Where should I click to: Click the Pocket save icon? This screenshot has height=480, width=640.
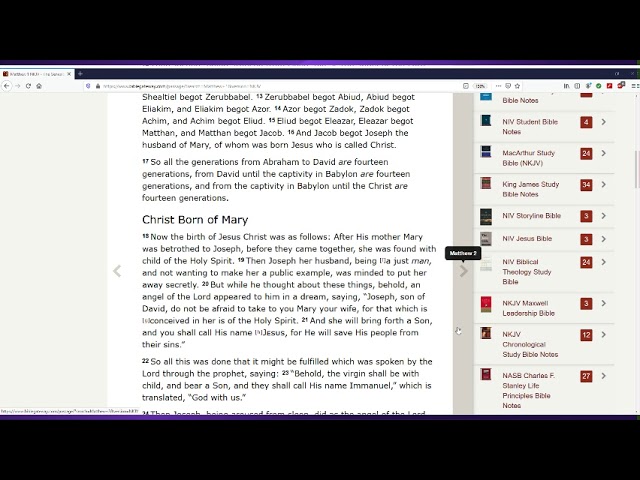tap(508, 86)
